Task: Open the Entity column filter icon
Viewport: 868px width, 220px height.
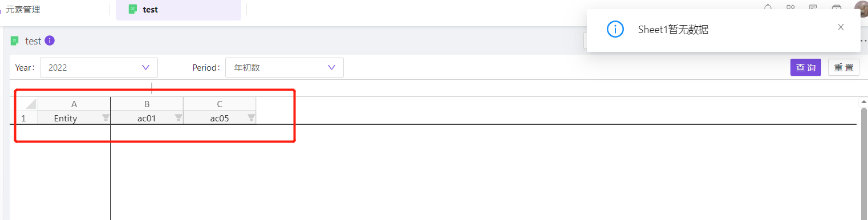Action: click(106, 118)
